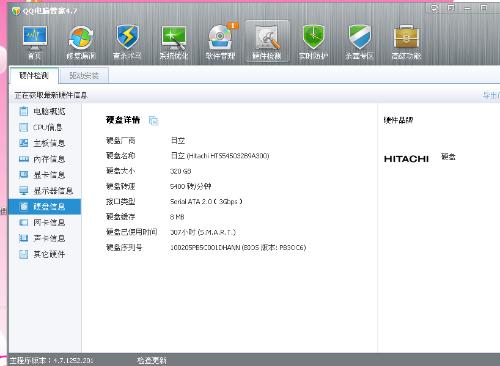Open the 首页 home monitor icon

[35, 41]
